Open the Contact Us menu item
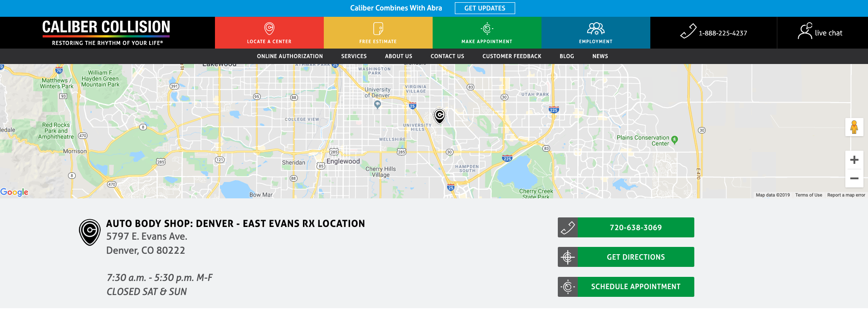 [447, 56]
